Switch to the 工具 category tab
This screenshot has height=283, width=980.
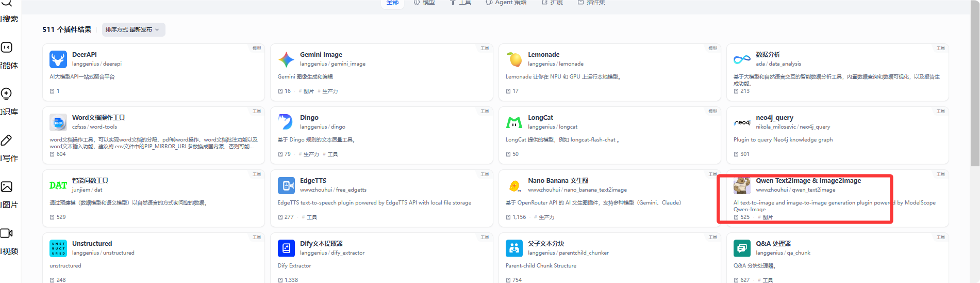coord(460,3)
